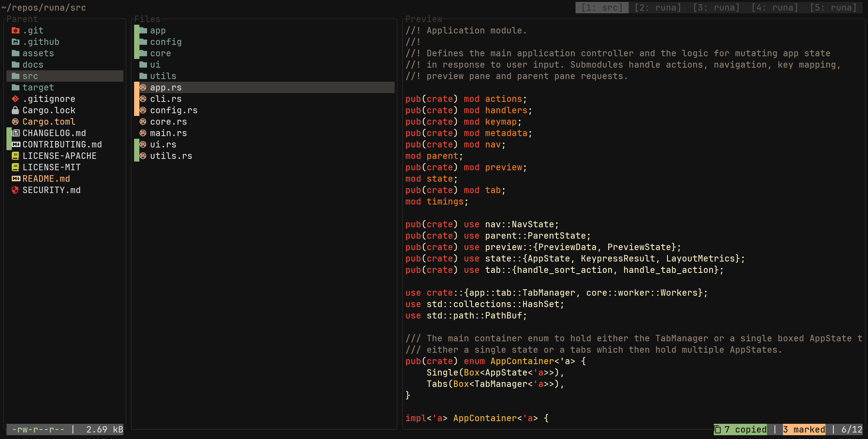
Task: Click the assets folder icon
Action: (x=15, y=53)
